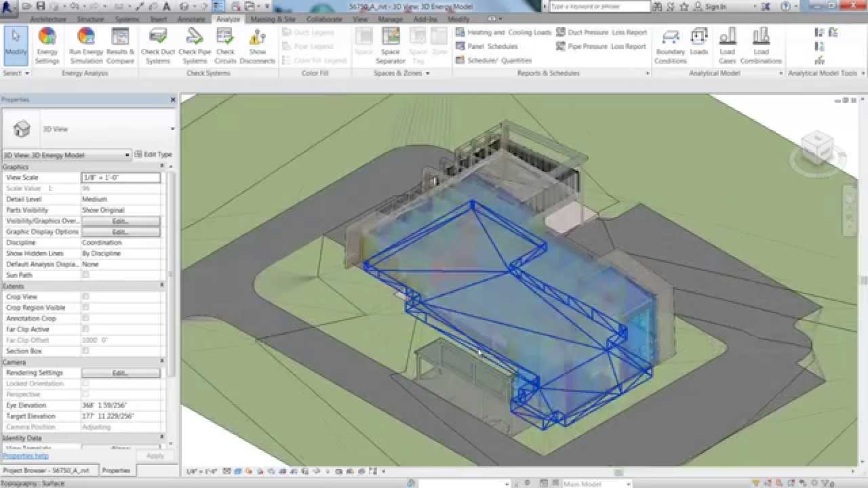Select the Boundary Conditions tool
Viewport: 868px width, 488px height.
[670, 45]
